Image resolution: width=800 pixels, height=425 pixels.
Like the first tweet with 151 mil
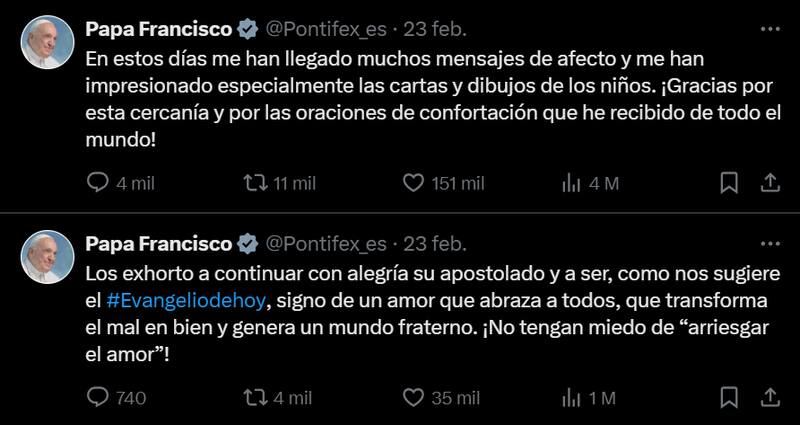tap(414, 183)
